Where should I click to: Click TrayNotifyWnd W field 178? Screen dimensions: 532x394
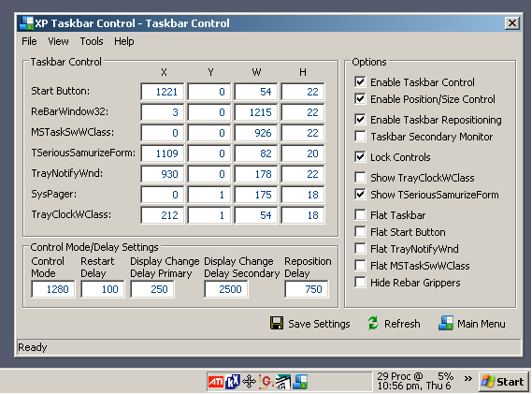tap(256, 174)
